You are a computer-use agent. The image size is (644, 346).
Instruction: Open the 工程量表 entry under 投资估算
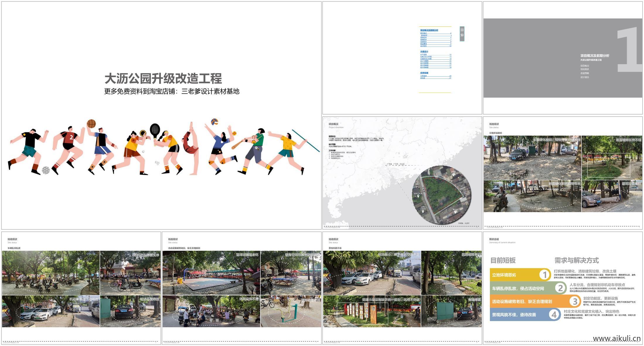tap(424, 76)
